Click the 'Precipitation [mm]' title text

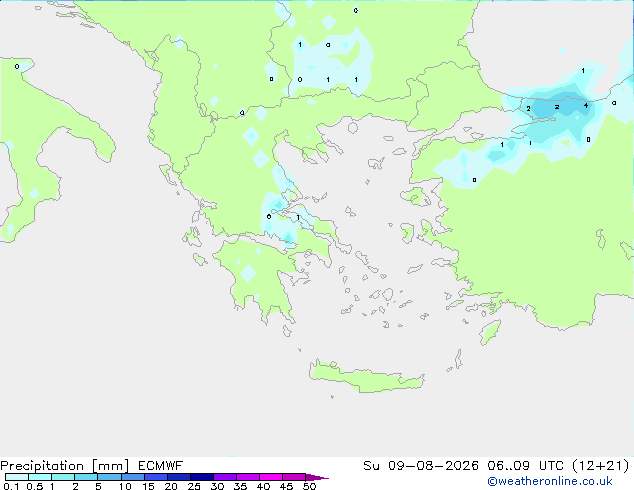tap(65, 466)
